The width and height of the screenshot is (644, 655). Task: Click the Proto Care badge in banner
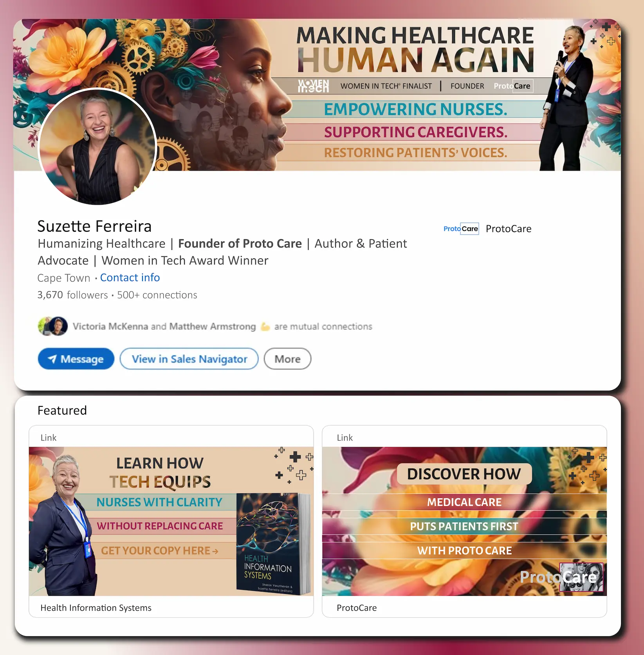(x=512, y=86)
